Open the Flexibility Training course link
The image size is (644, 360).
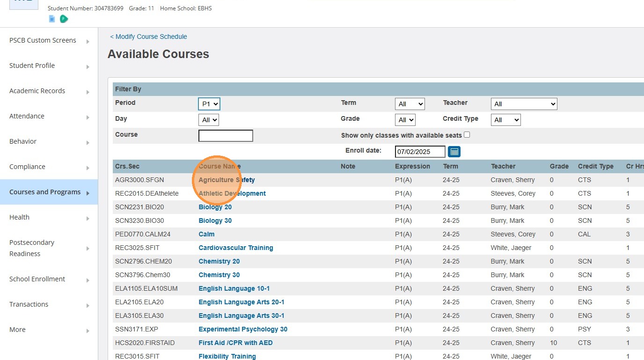[x=227, y=356]
